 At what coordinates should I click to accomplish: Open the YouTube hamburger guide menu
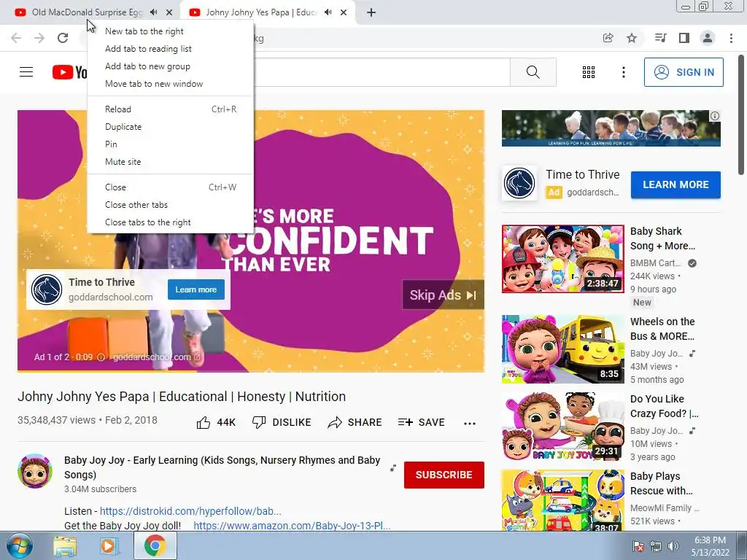[26, 72]
